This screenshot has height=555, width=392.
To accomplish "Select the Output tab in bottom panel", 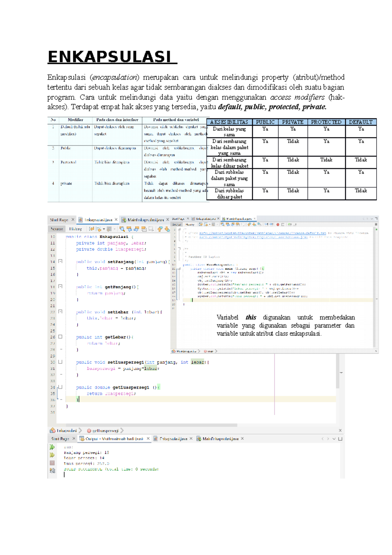I will pyautogui.click(x=114, y=439).
